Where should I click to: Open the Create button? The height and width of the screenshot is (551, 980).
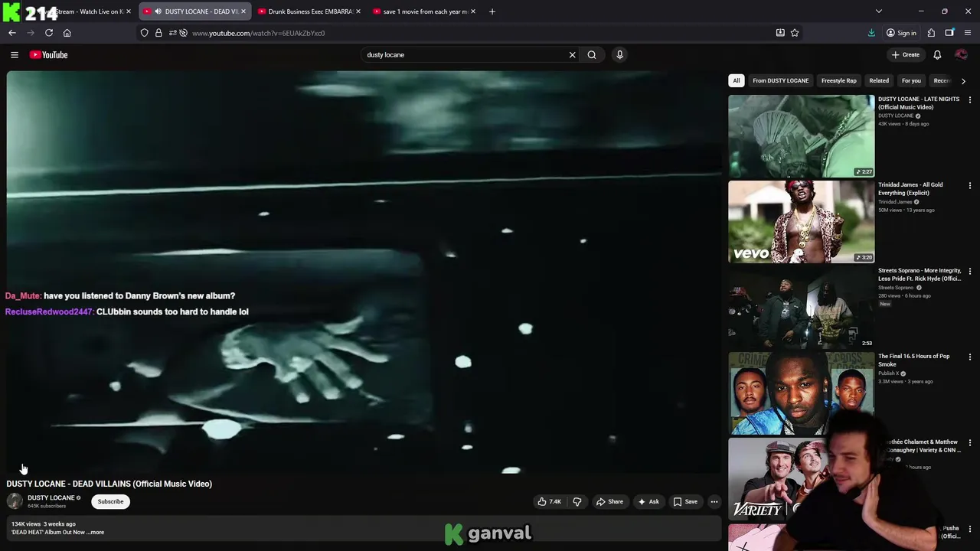click(x=905, y=54)
